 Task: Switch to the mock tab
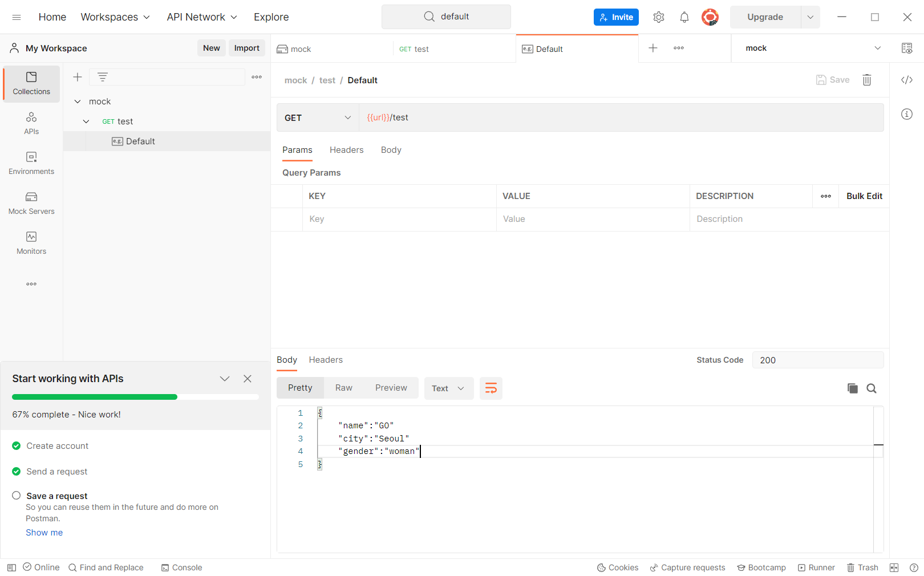click(x=332, y=49)
